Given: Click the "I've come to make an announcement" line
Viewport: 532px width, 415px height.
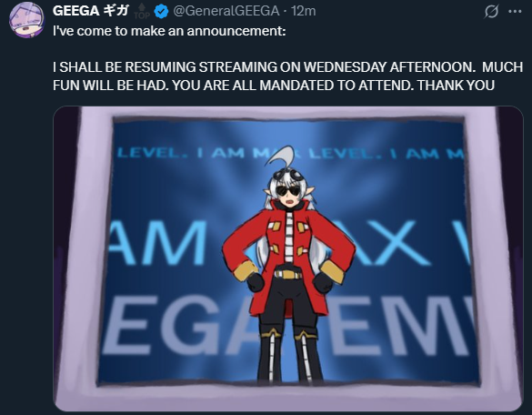Looking at the screenshot, I should [x=169, y=31].
